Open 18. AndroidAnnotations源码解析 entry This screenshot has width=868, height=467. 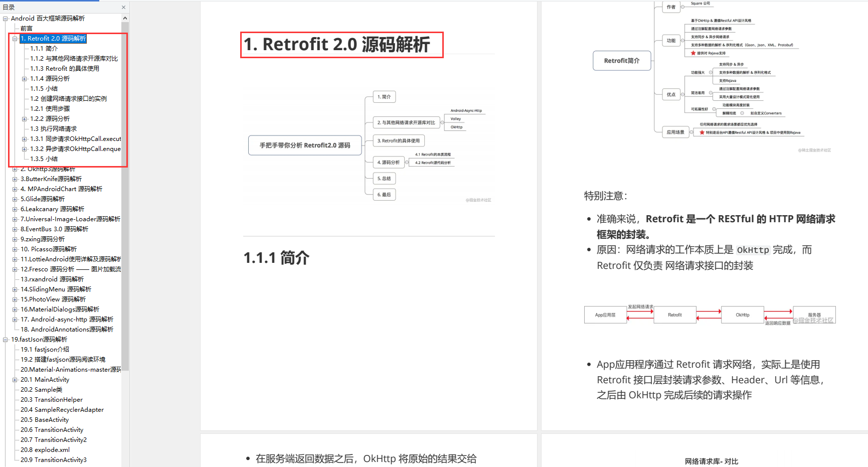pyautogui.click(x=67, y=330)
